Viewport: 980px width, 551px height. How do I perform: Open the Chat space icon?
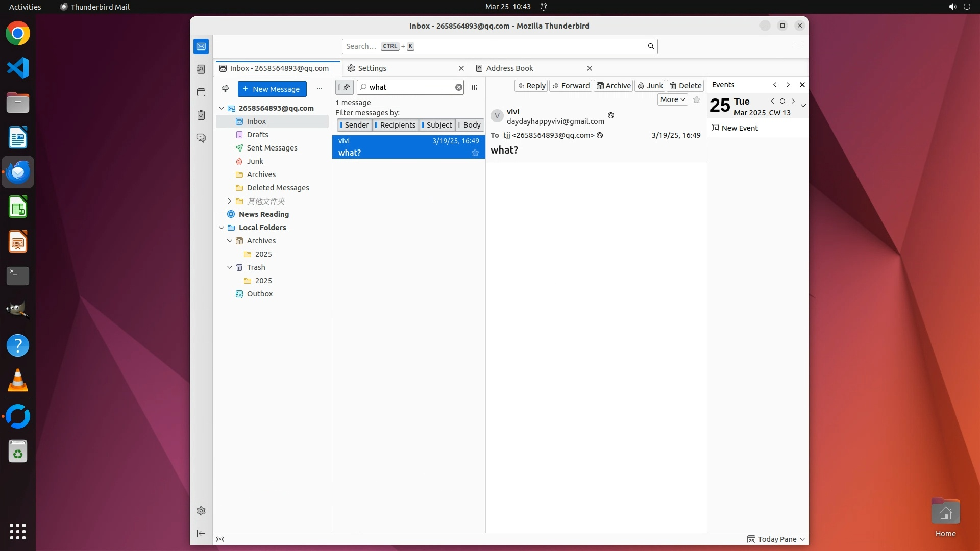point(201,138)
